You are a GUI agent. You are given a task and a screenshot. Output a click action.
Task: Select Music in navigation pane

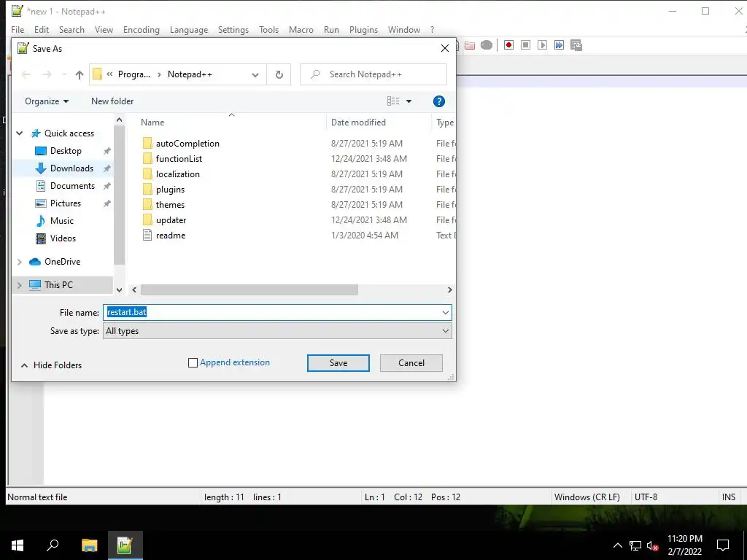[x=62, y=221]
